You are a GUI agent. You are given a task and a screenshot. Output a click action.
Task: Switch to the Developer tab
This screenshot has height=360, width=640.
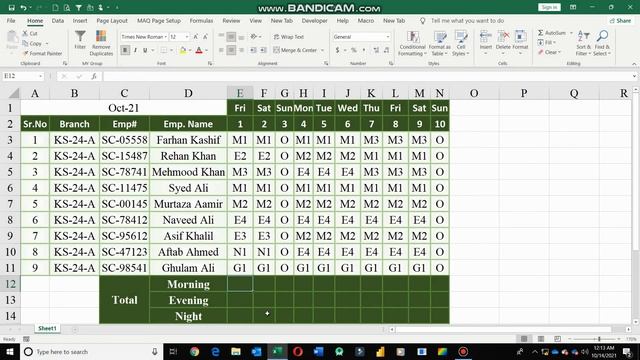pyautogui.click(x=314, y=20)
